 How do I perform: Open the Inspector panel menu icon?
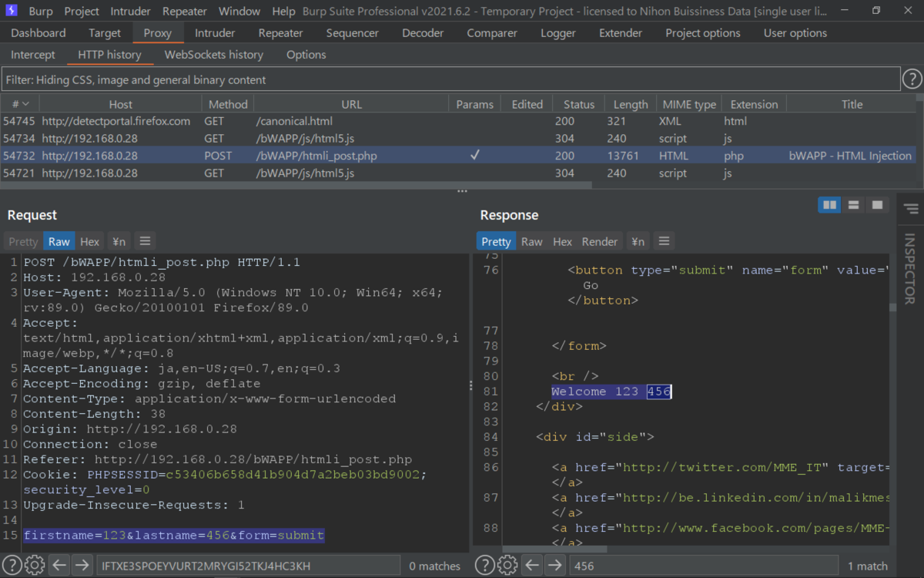coord(911,209)
